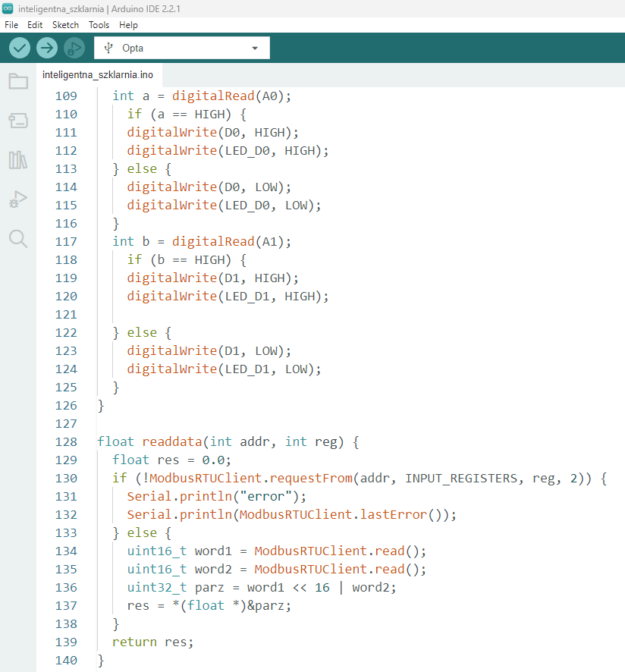Open the File menu
The image size is (625, 672).
[11, 25]
